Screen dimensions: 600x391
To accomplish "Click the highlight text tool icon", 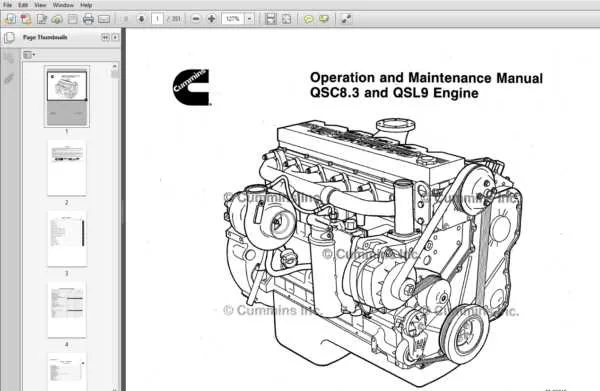I will coord(324,19).
